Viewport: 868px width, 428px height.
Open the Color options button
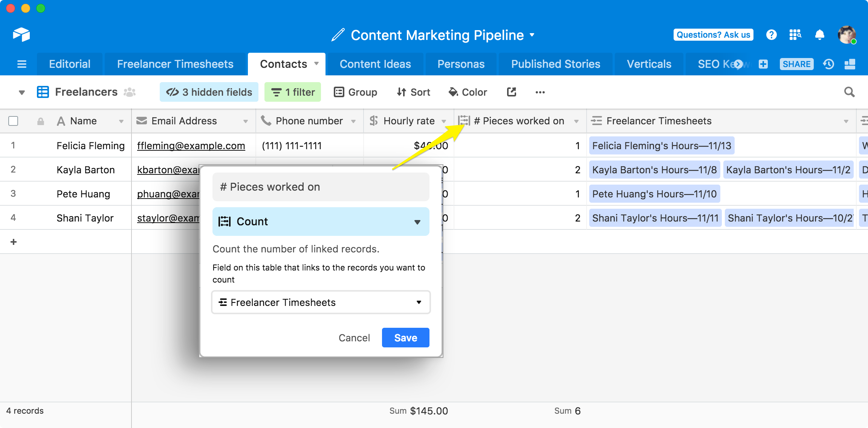point(468,92)
